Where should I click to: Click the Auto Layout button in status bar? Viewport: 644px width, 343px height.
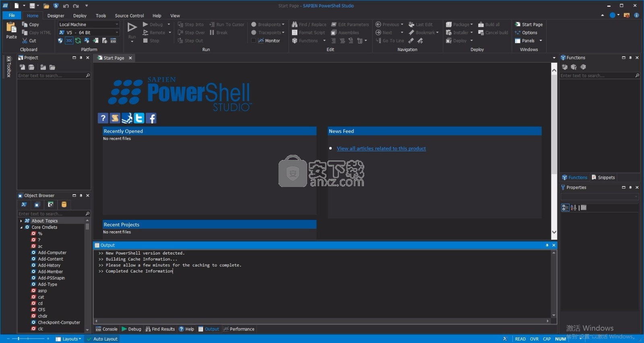[102, 339]
